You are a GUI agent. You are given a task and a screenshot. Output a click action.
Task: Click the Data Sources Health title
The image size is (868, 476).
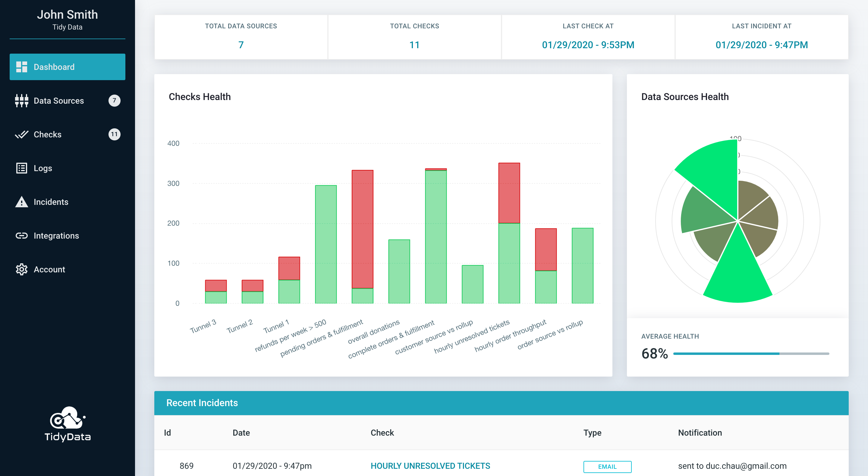coord(685,97)
